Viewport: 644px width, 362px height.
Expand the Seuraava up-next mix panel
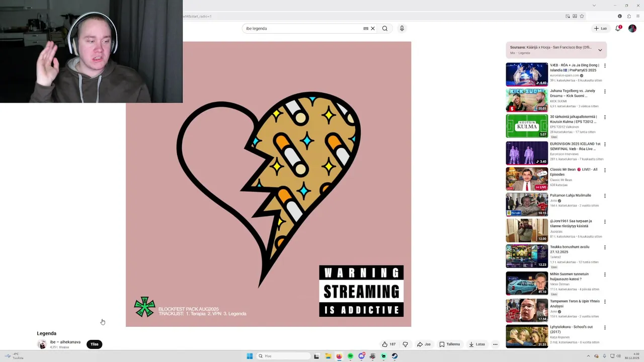pos(600,50)
